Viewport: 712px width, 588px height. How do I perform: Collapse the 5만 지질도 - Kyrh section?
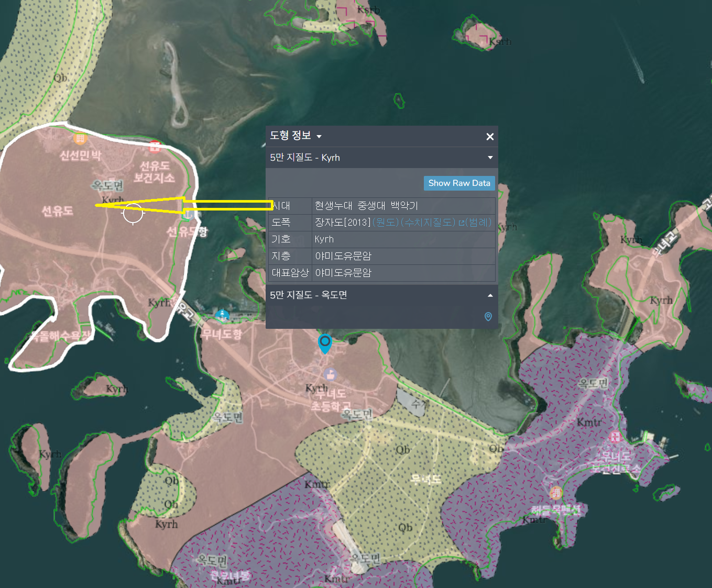pos(490,158)
